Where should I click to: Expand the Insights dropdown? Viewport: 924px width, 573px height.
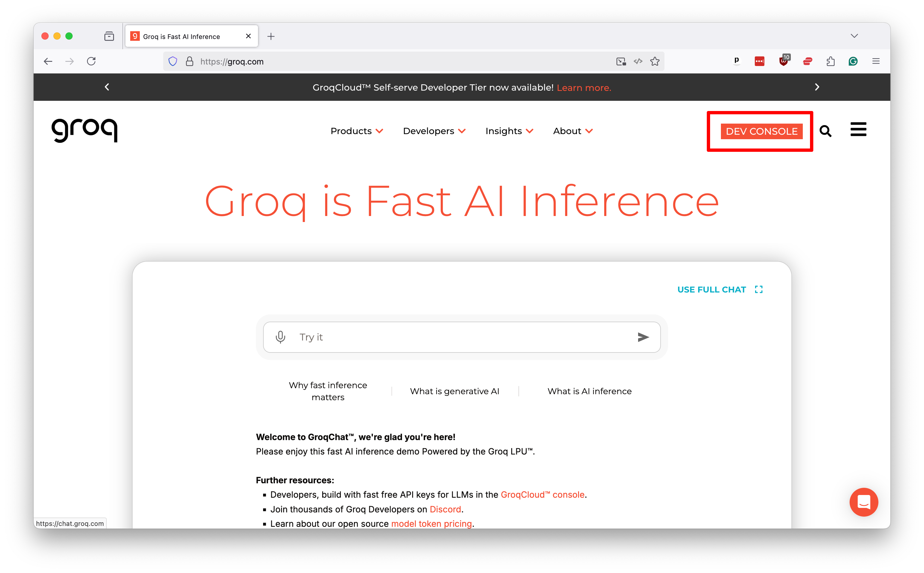509,131
